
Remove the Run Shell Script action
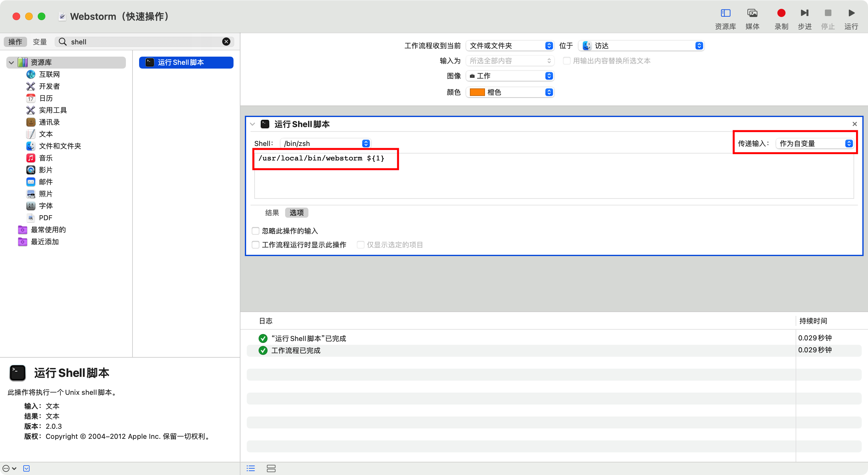[854, 124]
